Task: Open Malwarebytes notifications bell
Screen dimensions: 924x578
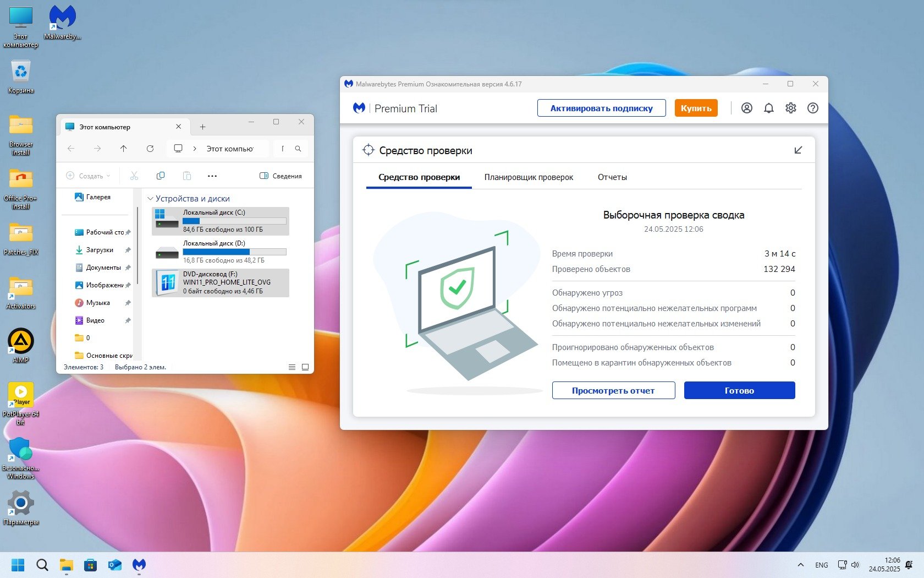Action: pos(768,108)
